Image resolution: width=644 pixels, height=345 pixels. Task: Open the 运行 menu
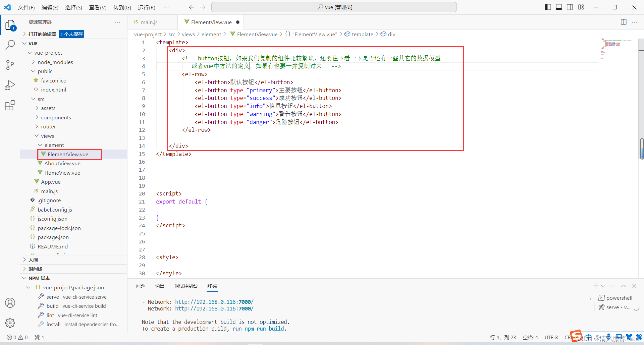point(147,7)
